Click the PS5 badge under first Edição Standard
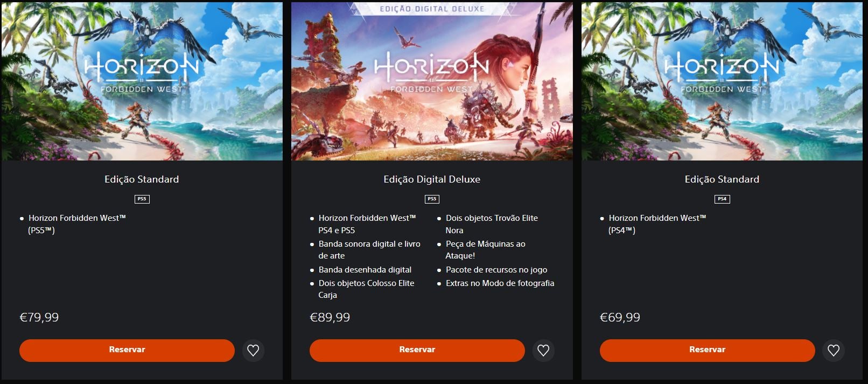868x384 pixels. point(142,199)
